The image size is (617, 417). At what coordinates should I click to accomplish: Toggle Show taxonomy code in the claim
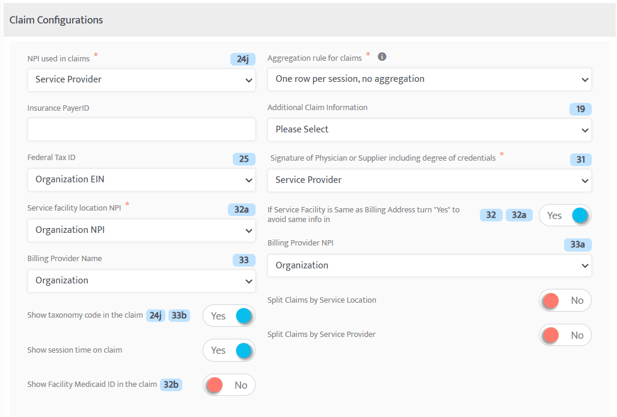point(229,316)
